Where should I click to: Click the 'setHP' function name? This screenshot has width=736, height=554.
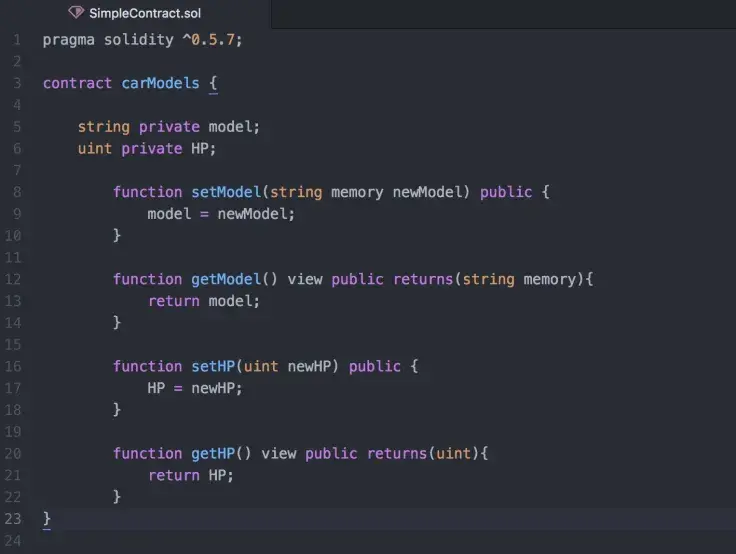(213, 367)
